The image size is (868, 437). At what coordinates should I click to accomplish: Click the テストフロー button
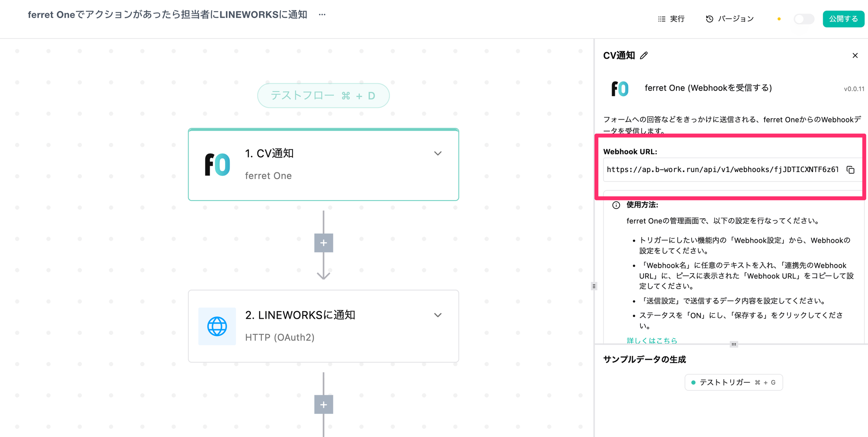point(323,96)
